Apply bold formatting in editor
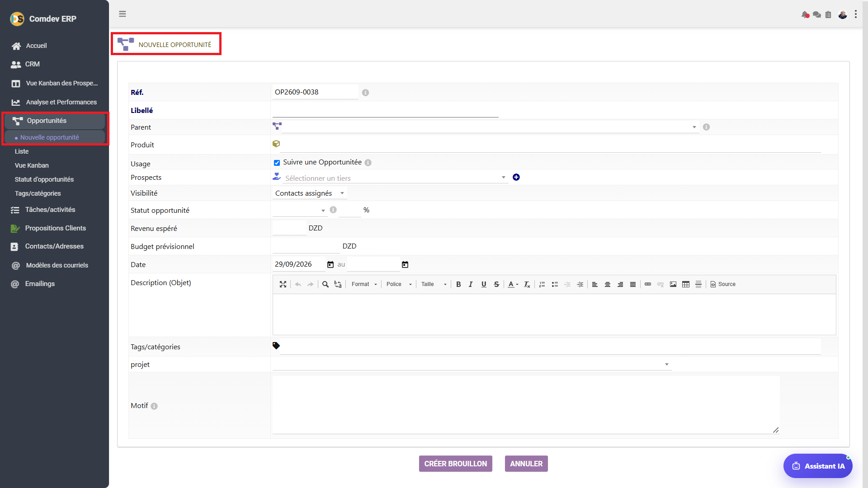This screenshot has width=868, height=488. pyautogui.click(x=458, y=284)
